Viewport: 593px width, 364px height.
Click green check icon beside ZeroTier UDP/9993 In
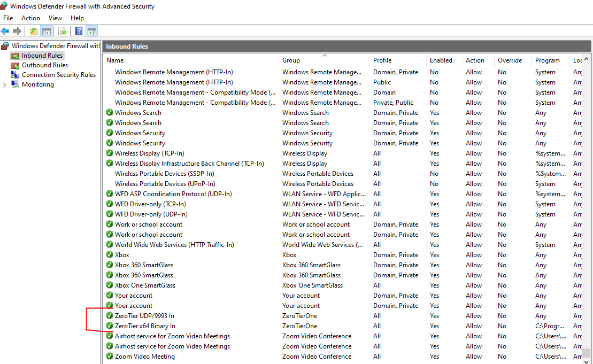pos(110,316)
